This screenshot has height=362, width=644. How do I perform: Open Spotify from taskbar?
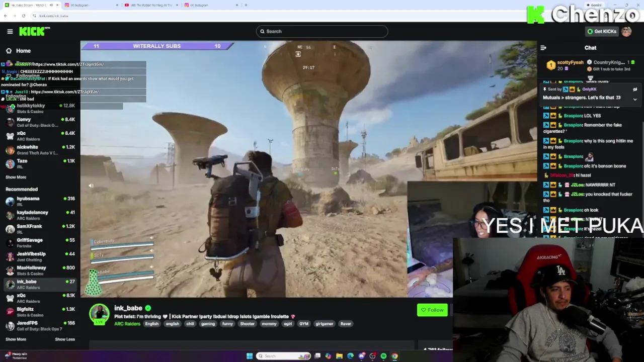point(383,356)
